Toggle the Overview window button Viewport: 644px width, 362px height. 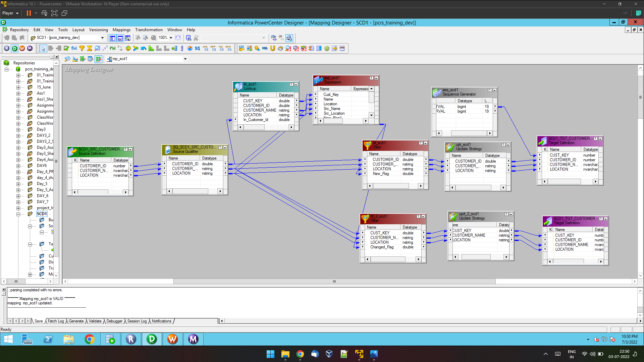tap(128, 38)
